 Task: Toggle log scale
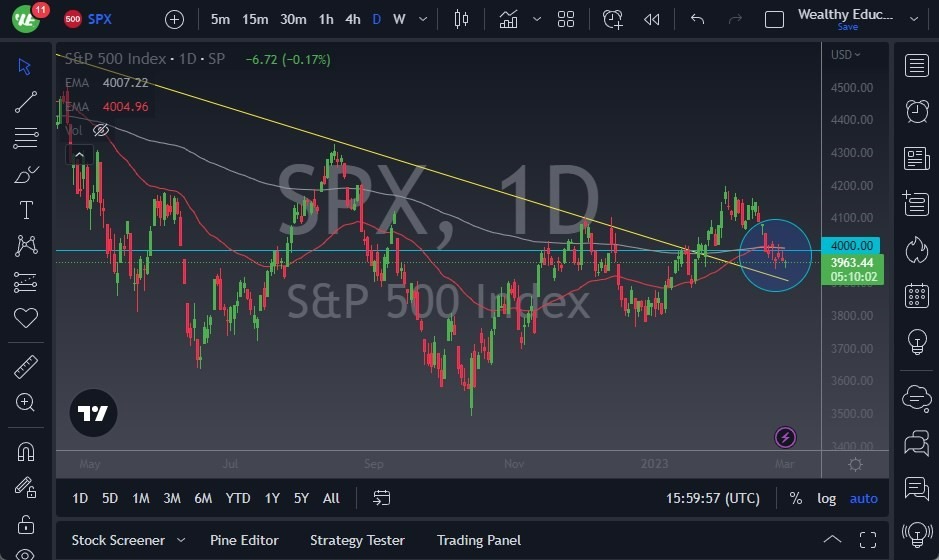coord(826,498)
